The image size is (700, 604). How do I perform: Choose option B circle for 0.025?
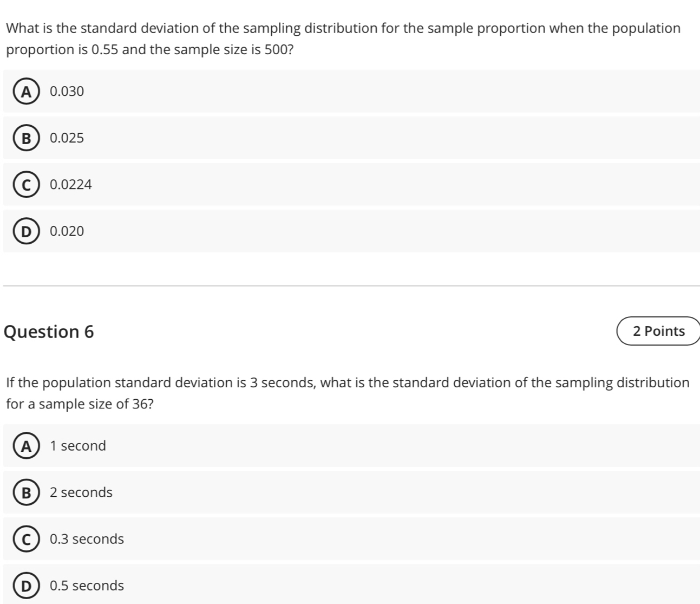tap(25, 138)
